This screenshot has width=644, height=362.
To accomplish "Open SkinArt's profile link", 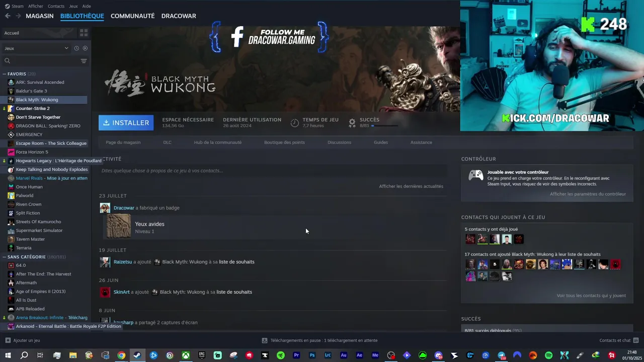I will click(x=121, y=292).
